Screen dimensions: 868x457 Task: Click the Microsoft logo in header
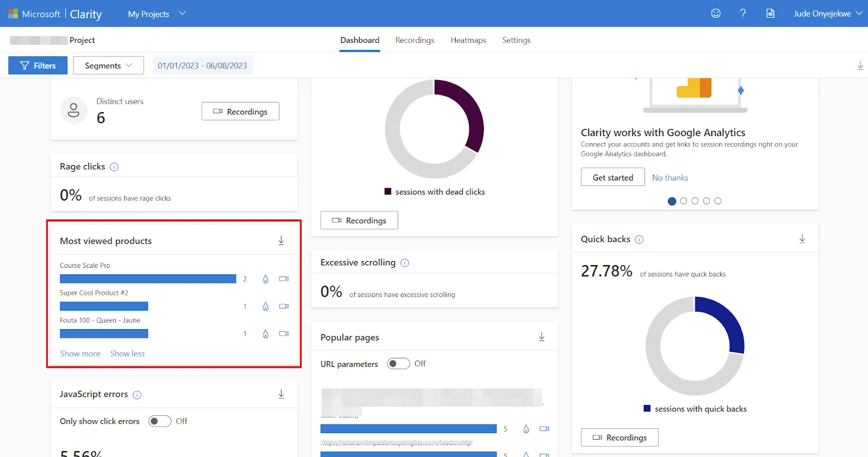point(13,14)
